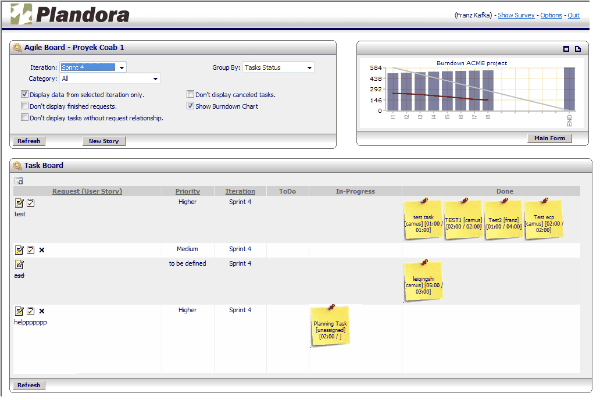
Task: Toggle 'Display data from selected iteration only'
Action: click(x=23, y=94)
